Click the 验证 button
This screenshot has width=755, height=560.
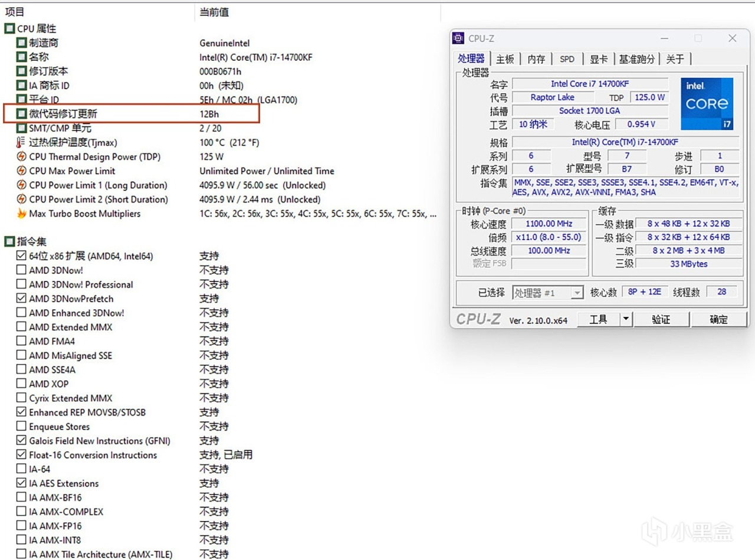(661, 319)
